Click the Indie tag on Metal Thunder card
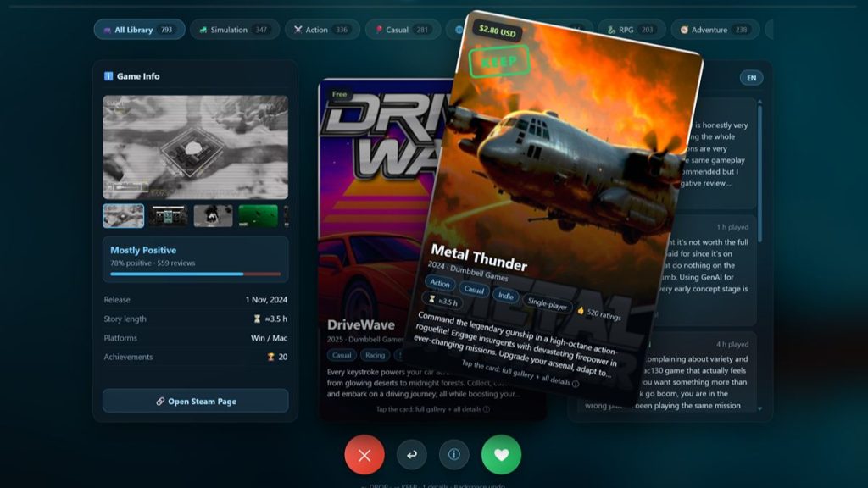The width and height of the screenshot is (868, 488). tap(505, 296)
